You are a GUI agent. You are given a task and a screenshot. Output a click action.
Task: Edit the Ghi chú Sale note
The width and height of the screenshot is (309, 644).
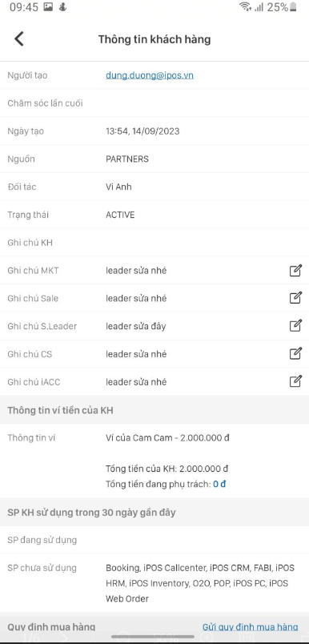click(295, 298)
